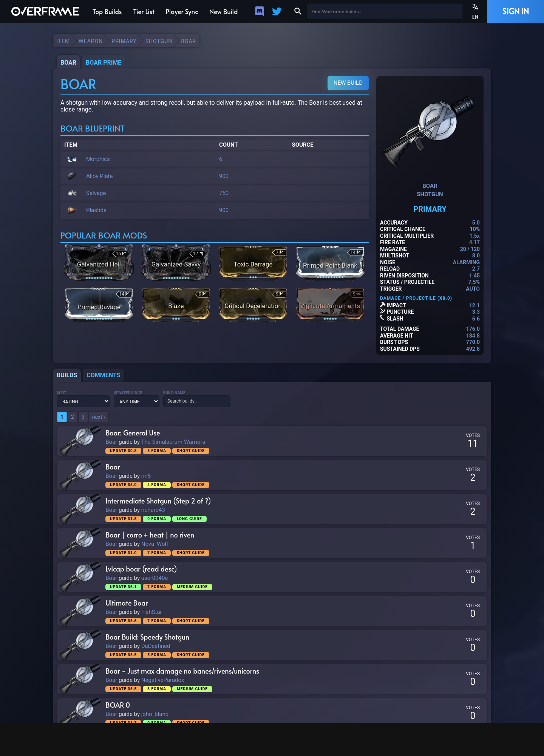The image size is (544, 756).
Task: Click Boar icon beside Boar Build: Speedy Shotgun
Action: point(81,645)
